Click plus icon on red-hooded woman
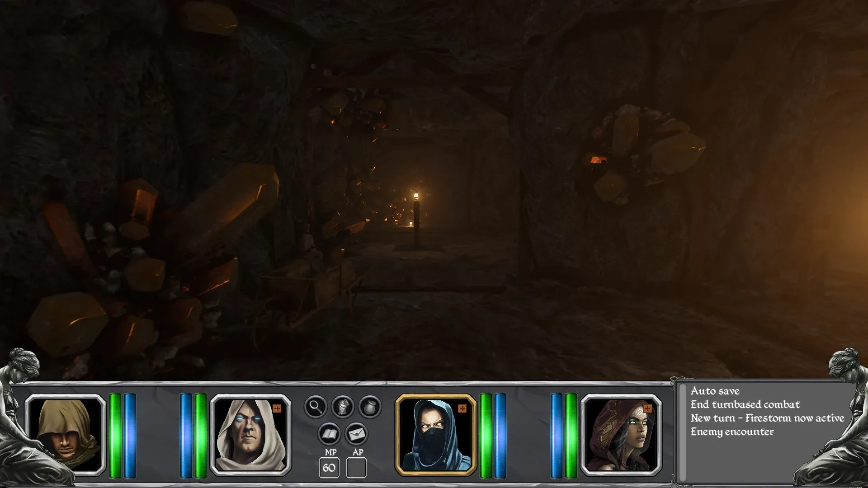 (647, 408)
